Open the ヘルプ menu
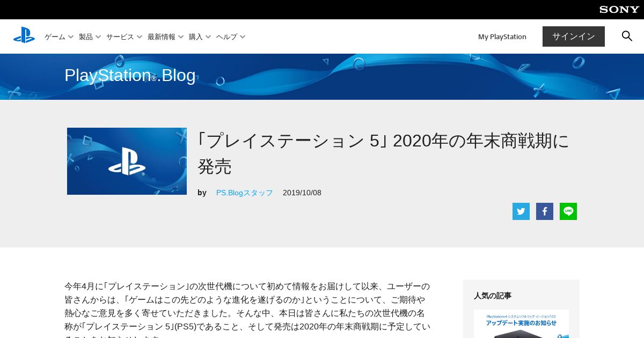This screenshot has height=338, width=644. tap(226, 37)
